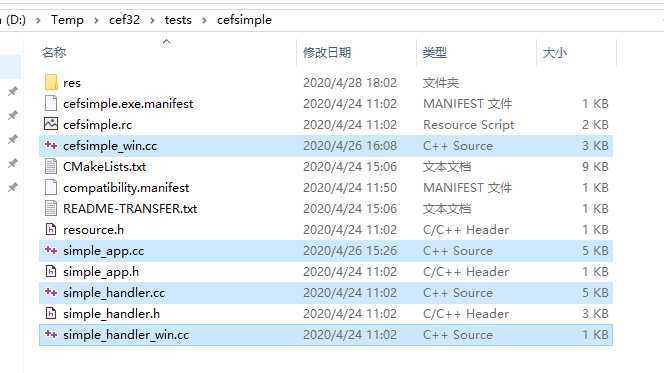The width and height of the screenshot is (664, 373).
Task: Select the res folder icon
Action: (x=51, y=82)
